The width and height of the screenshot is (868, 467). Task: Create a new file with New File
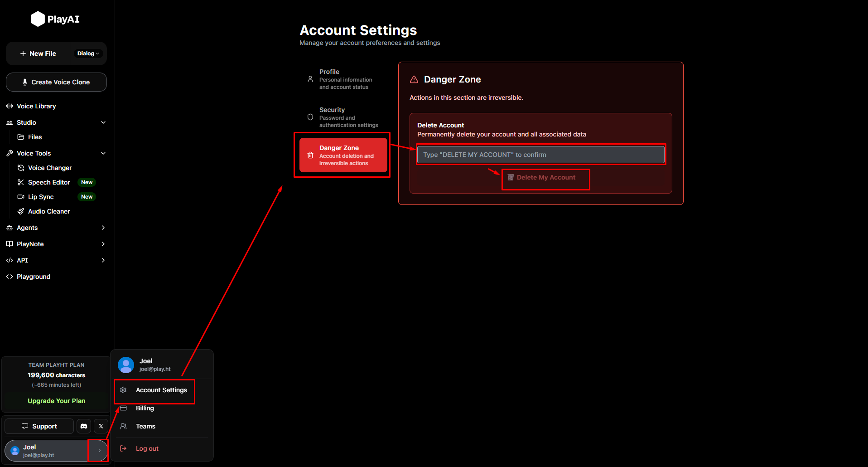tap(38, 54)
